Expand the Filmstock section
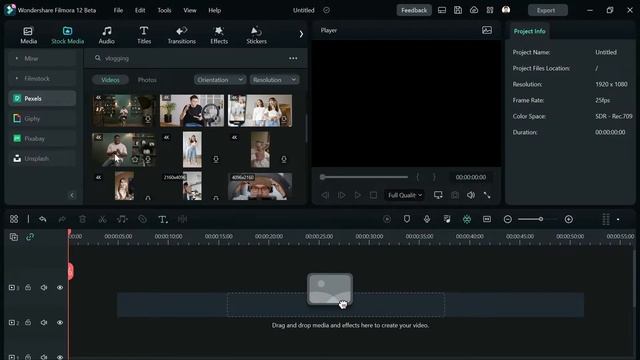640x360 pixels. (x=42, y=78)
